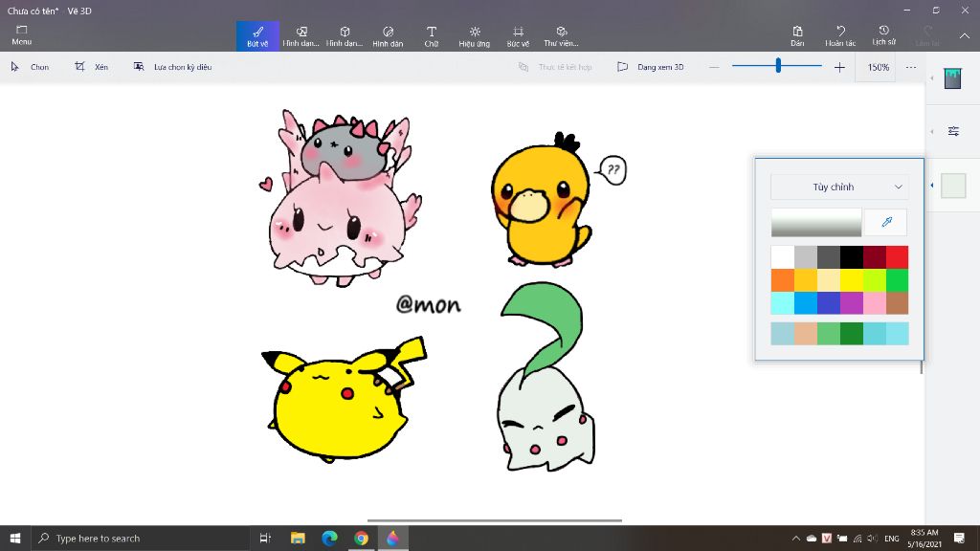980x551 pixels.
Task: Switch to the Bức vẽ canvas tab
Action: 518,35
